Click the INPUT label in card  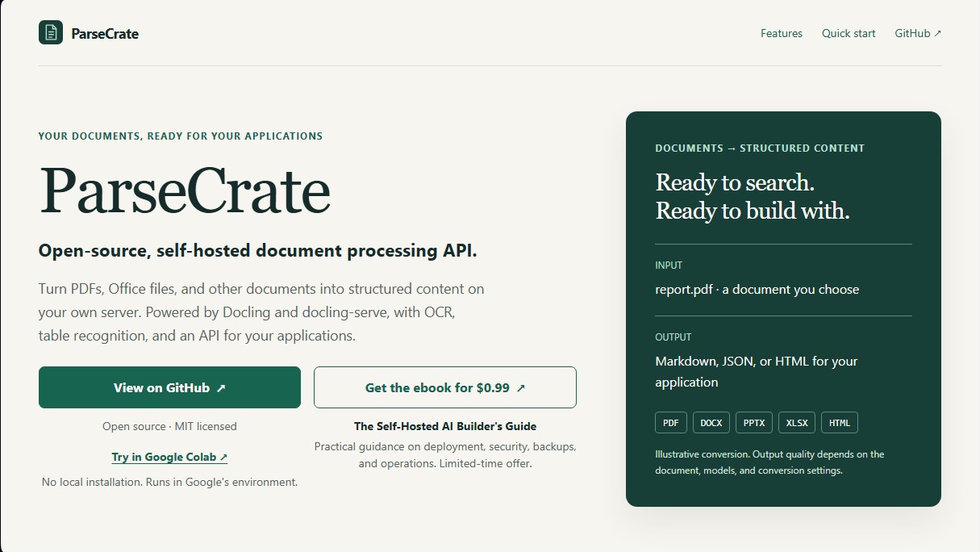pos(669,266)
